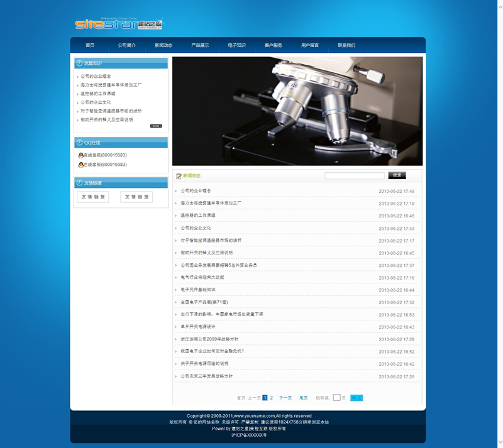Viewport: 503px width, 448px height.
Task: Focus the news search text field
Action: coord(354,176)
